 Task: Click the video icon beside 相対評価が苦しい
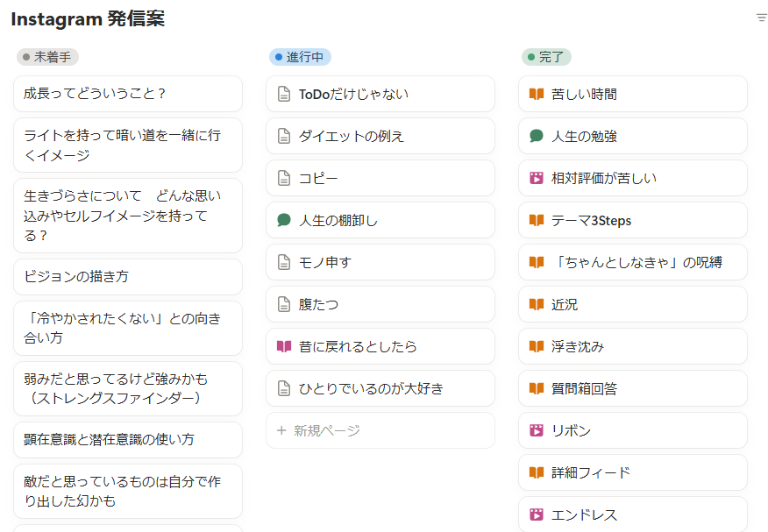point(537,179)
